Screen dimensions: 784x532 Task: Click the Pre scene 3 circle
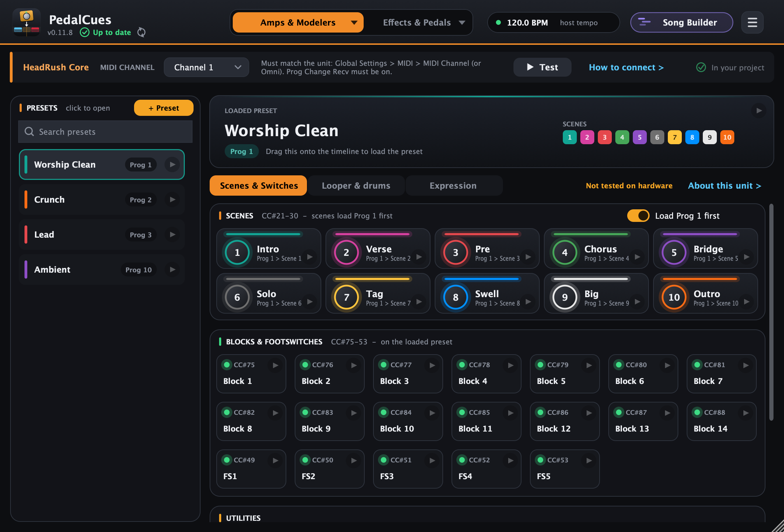click(x=455, y=252)
